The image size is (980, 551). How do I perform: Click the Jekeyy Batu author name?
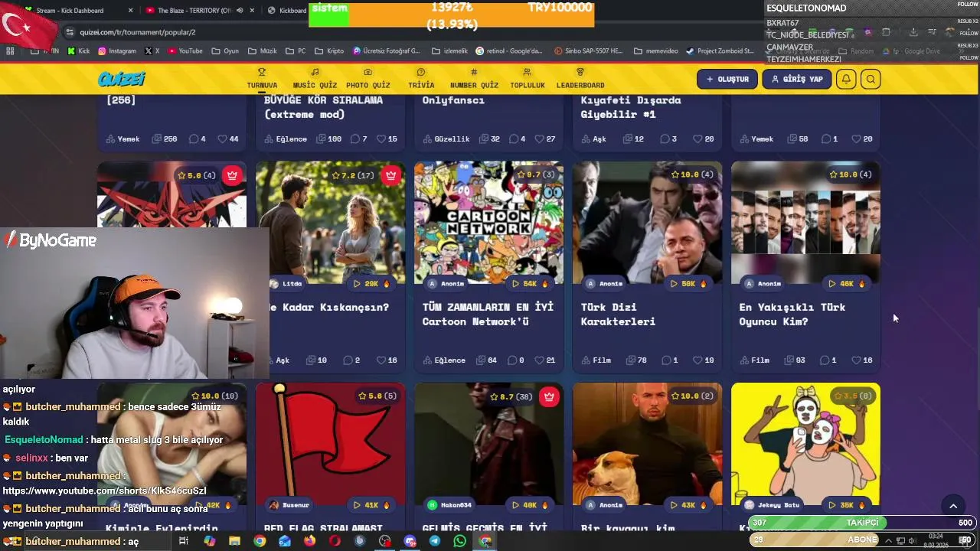[772, 505]
